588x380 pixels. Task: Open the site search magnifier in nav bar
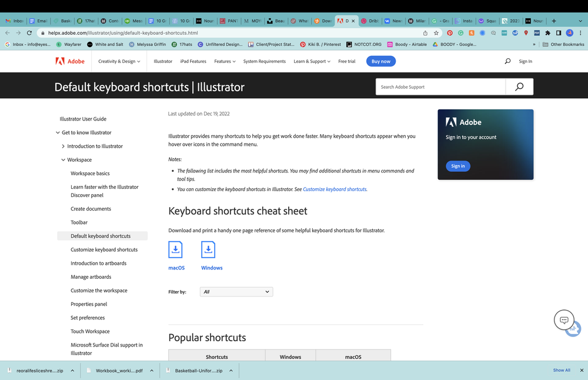pyautogui.click(x=507, y=61)
